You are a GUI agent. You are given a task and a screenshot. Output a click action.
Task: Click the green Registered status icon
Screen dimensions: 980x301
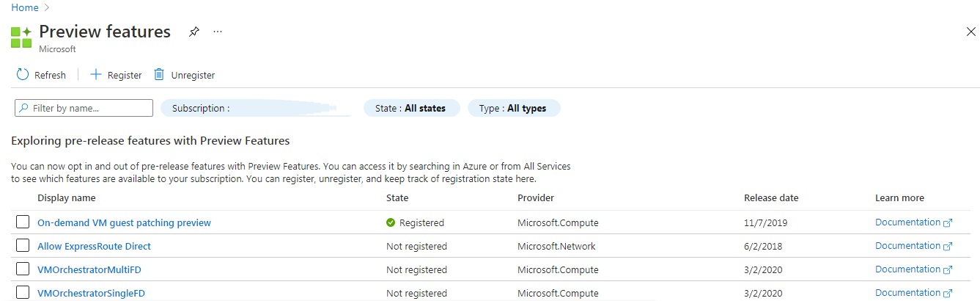(x=391, y=222)
